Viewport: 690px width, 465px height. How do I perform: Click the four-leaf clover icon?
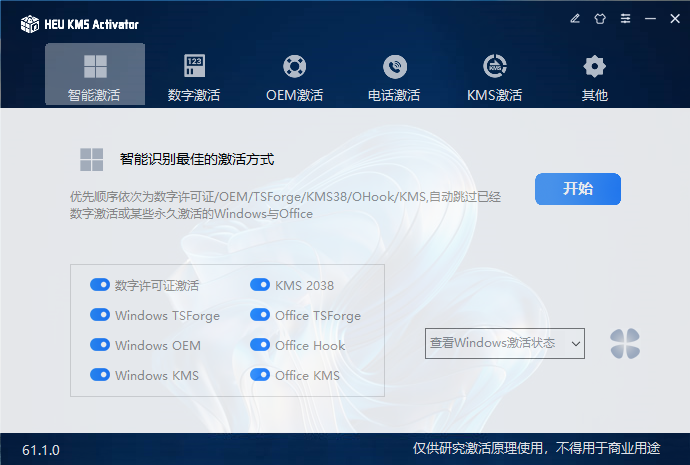(x=625, y=343)
